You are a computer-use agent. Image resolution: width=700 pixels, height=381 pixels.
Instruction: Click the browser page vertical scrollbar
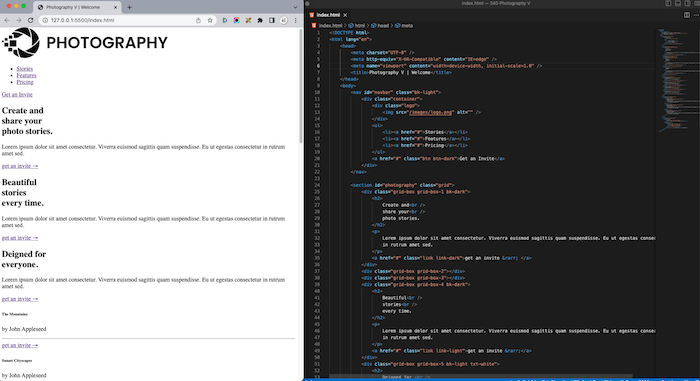301,85
